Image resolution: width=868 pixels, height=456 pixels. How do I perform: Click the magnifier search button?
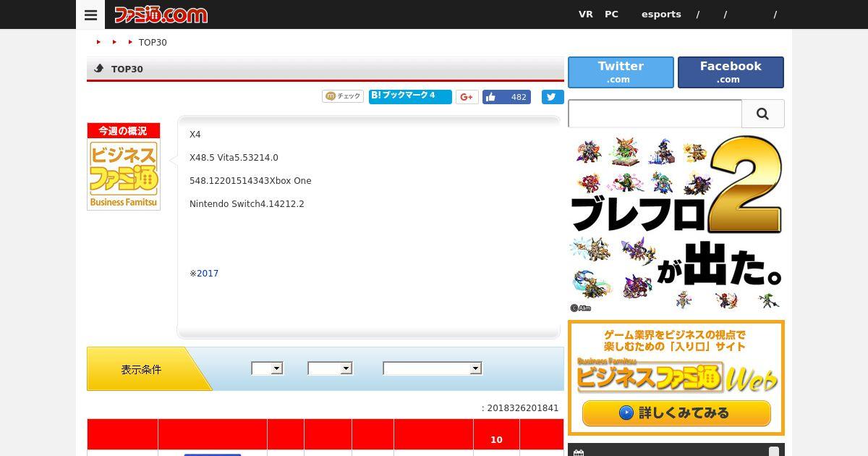(763, 114)
